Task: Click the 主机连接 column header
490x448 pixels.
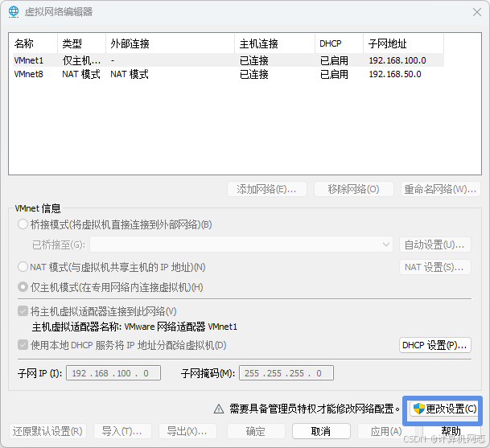Action: [x=275, y=43]
